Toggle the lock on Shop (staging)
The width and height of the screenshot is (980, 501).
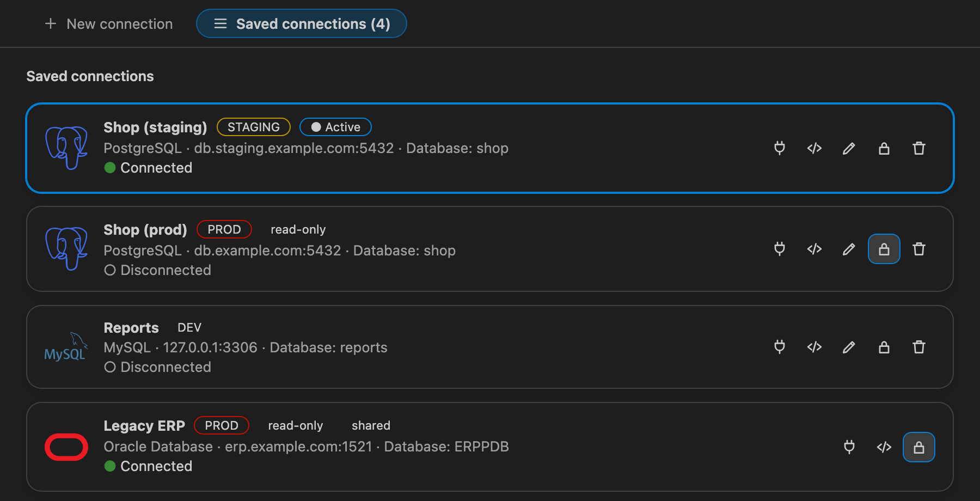tap(884, 148)
